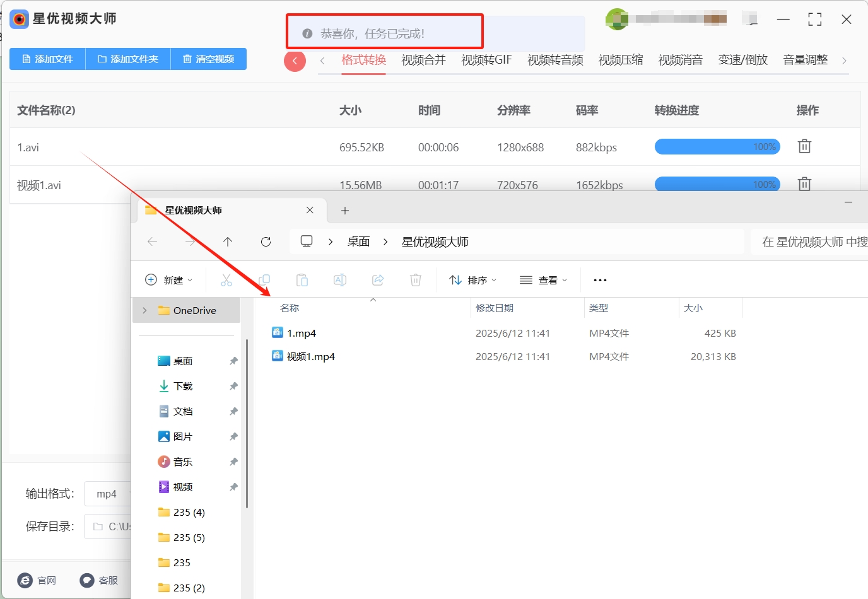Screen dimensions: 868x599
Task: Click the red round back arrow button
Action: pos(295,61)
